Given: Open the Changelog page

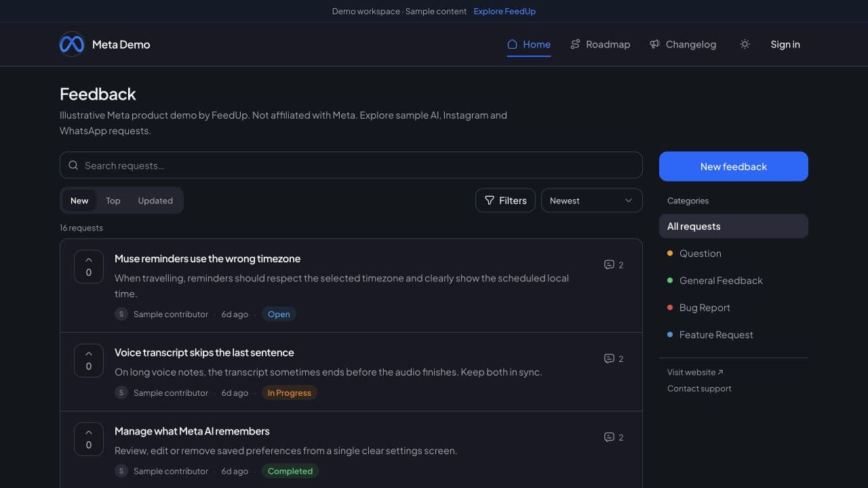Looking at the screenshot, I should tap(683, 44).
